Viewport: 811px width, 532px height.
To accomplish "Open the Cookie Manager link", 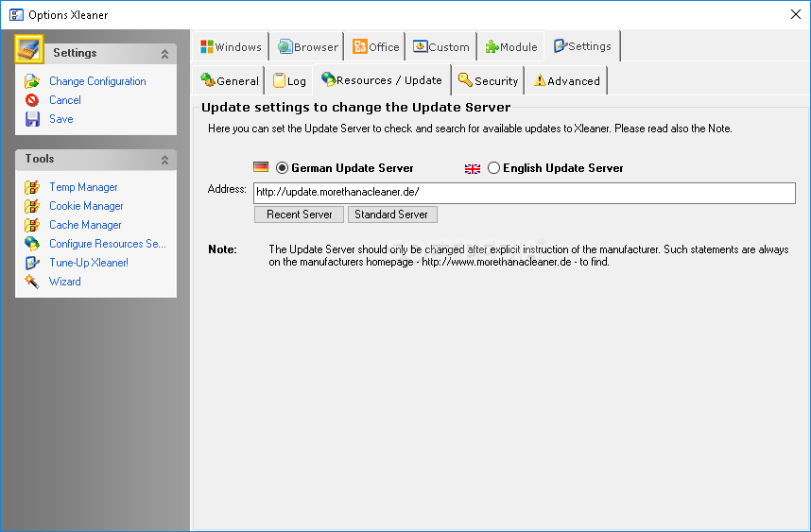I will (86, 206).
